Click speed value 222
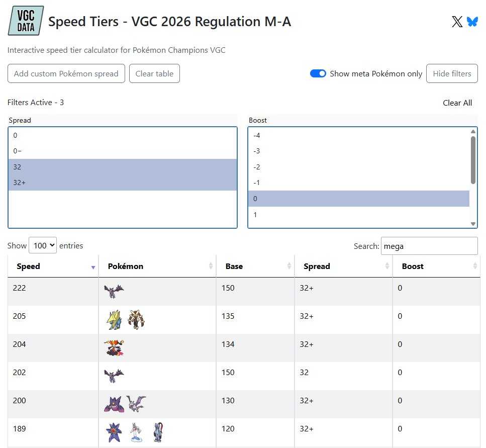 coord(19,288)
